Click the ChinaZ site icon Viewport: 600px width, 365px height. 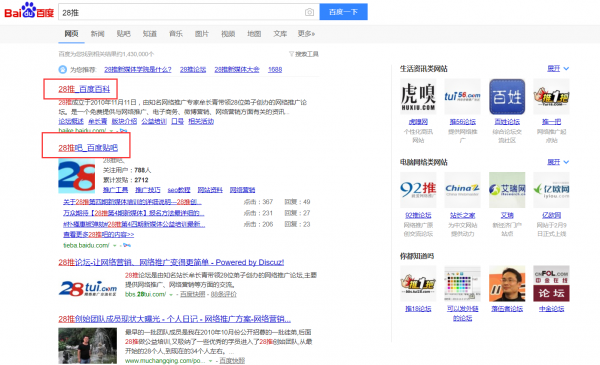(462, 190)
